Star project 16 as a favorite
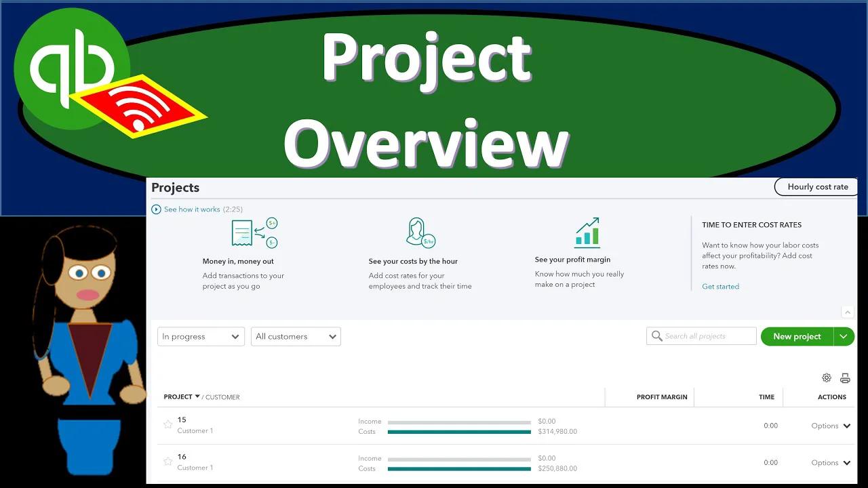This screenshot has height=488, width=868. pos(167,462)
